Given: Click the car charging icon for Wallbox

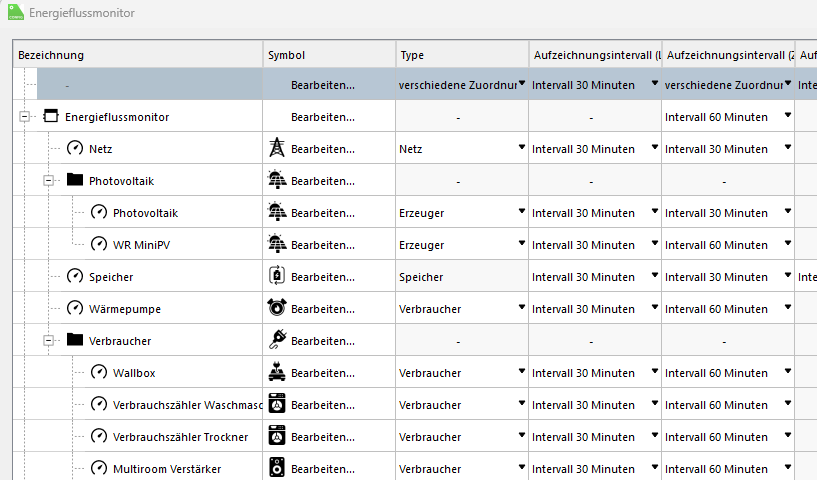Looking at the screenshot, I should [277, 373].
